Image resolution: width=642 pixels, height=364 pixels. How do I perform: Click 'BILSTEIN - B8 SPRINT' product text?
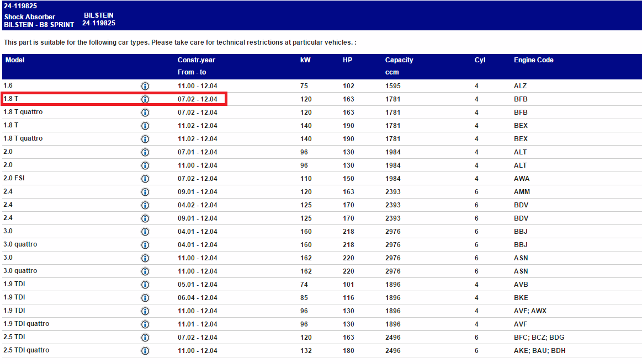coord(39,24)
